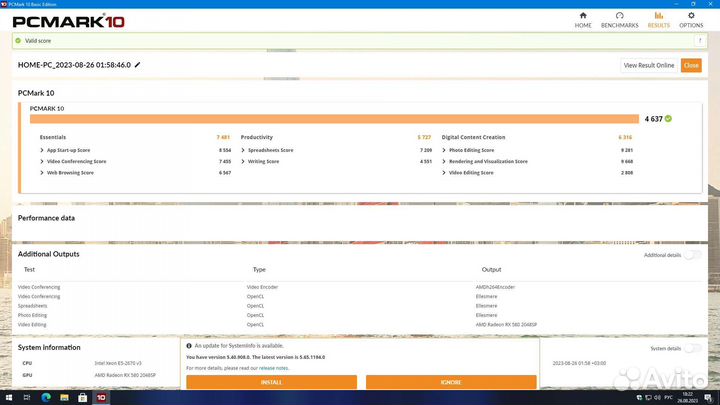Open Task View in taskbar
The width and height of the screenshot is (720, 405).
27,398
